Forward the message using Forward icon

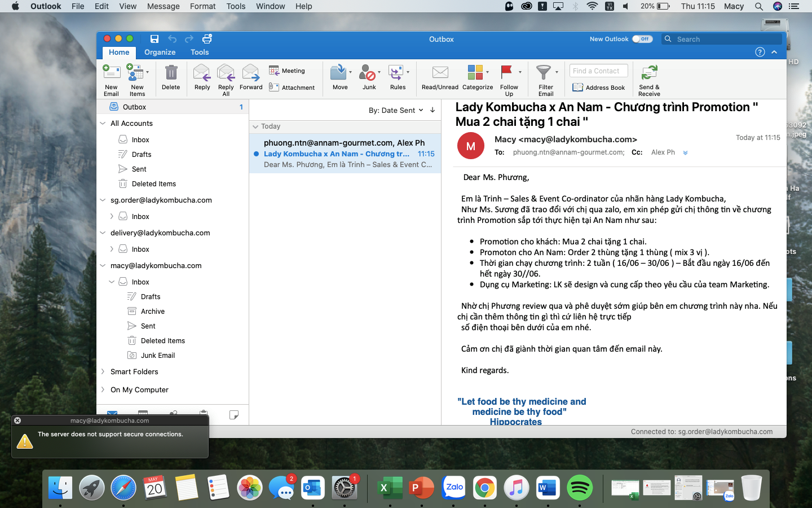point(250,73)
